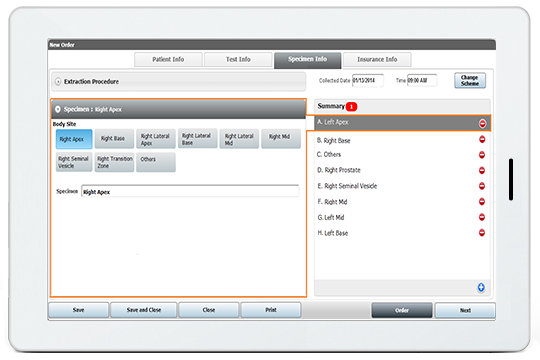This screenshot has width=540, height=360.
Task: Remove the C. Others specimen
Action: click(482, 155)
